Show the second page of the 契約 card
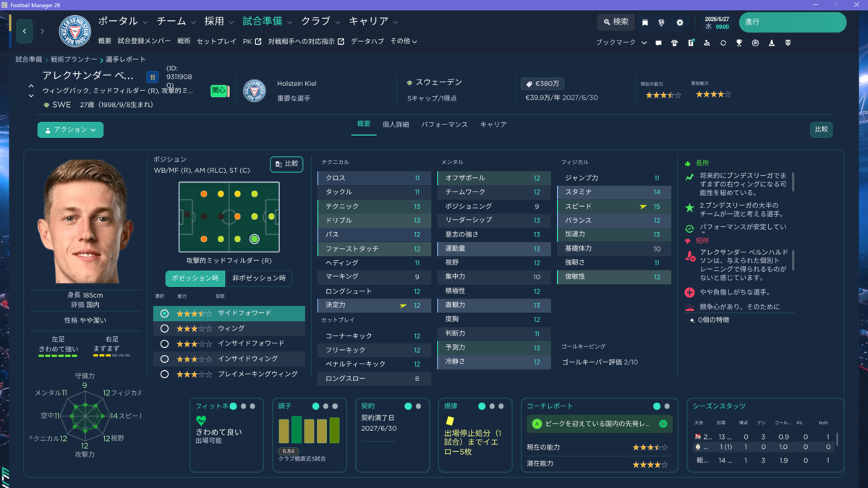 [x=419, y=406]
